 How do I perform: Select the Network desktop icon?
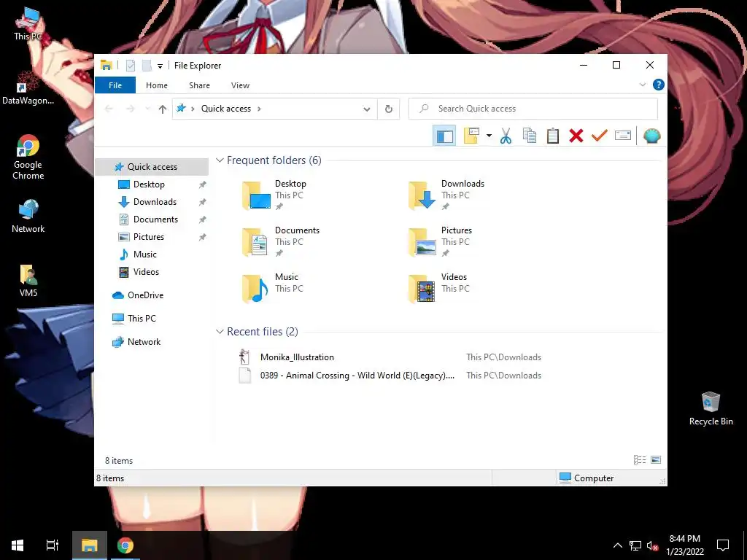(x=28, y=216)
